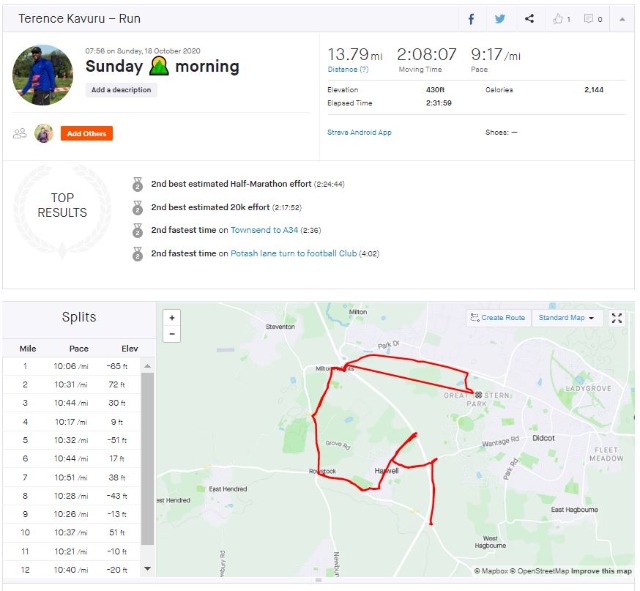Image resolution: width=640 pixels, height=591 pixels.
Task: Zoom in on the route map
Action: tap(172, 317)
